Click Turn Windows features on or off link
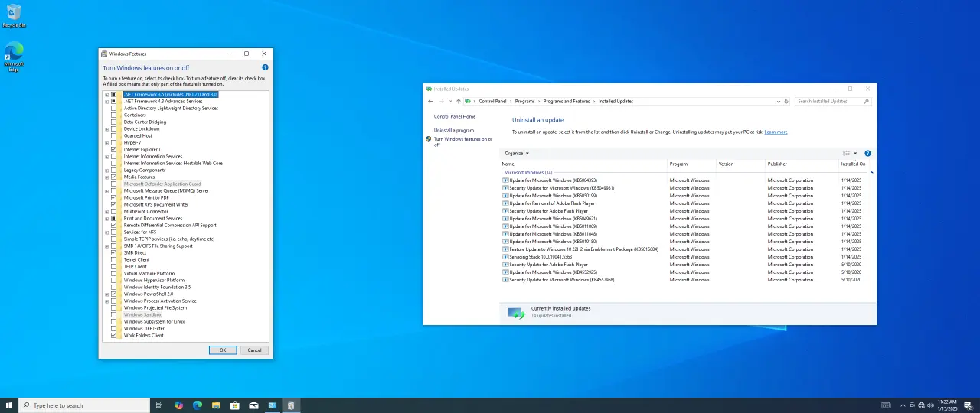This screenshot has width=980, height=413. coord(462,141)
